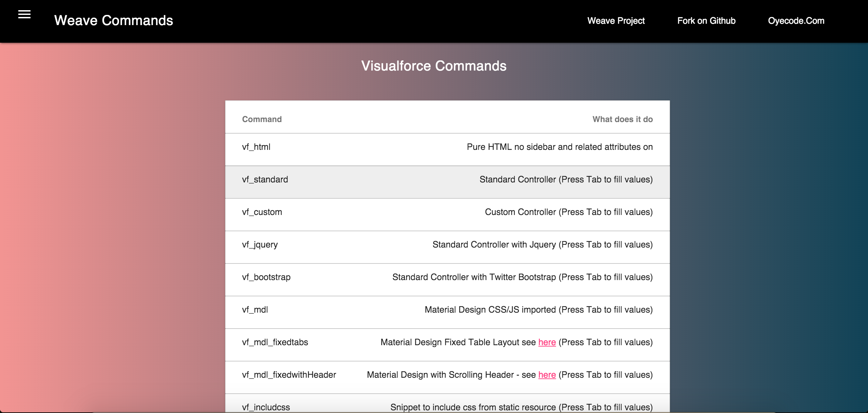
Task: Select the vf_bootstrap table row
Action: click(447, 279)
